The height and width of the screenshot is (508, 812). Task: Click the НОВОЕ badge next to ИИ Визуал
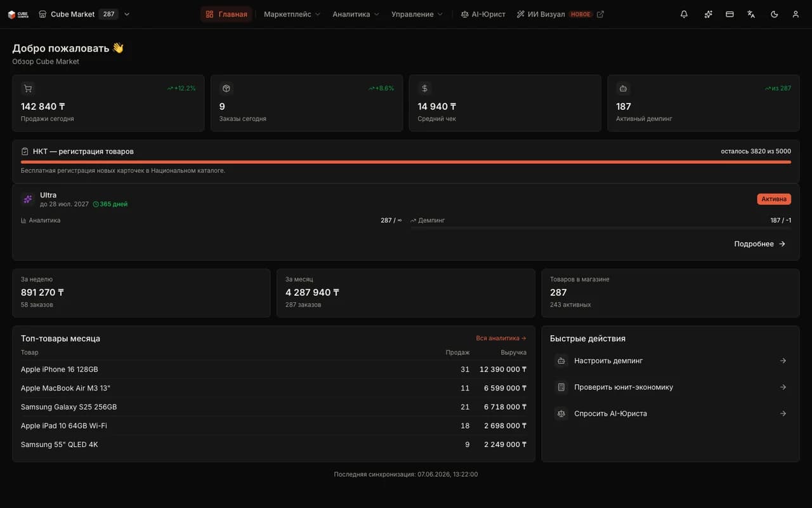point(580,14)
